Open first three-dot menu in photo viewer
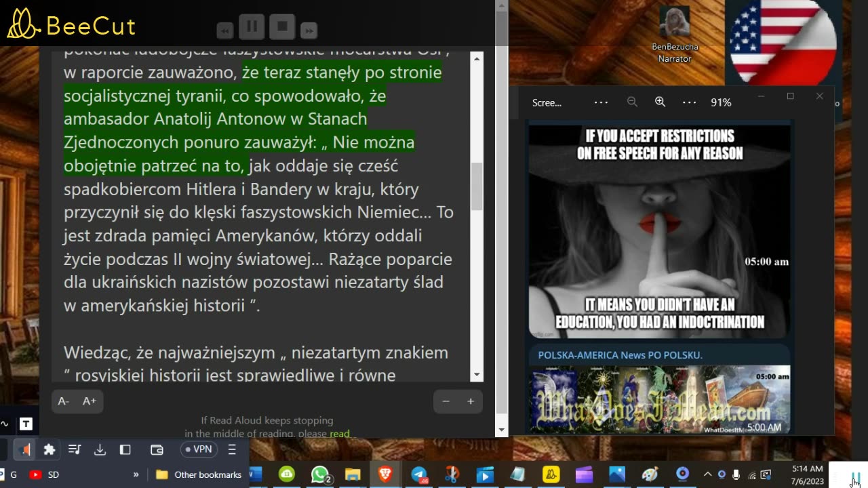868x488 pixels. [x=601, y=102]
